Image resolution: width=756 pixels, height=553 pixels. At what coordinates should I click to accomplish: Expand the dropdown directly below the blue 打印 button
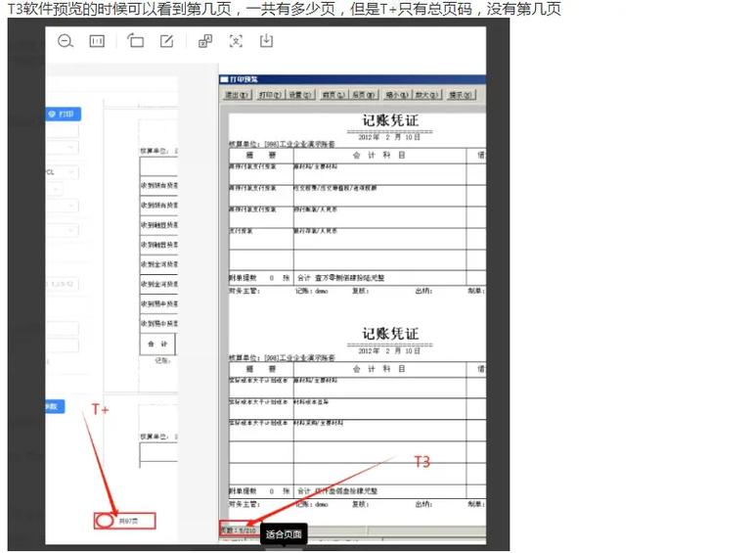(x=62, y=148)
